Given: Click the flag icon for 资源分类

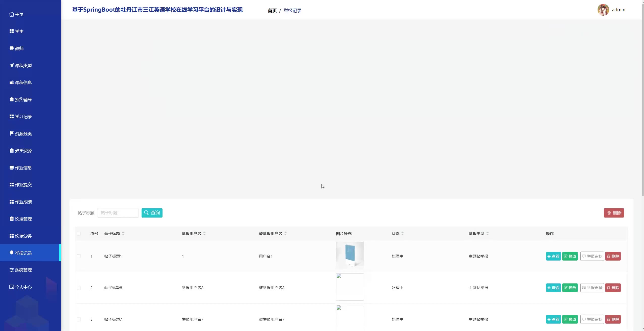Looking at the screenshot, I should (11, 133).
